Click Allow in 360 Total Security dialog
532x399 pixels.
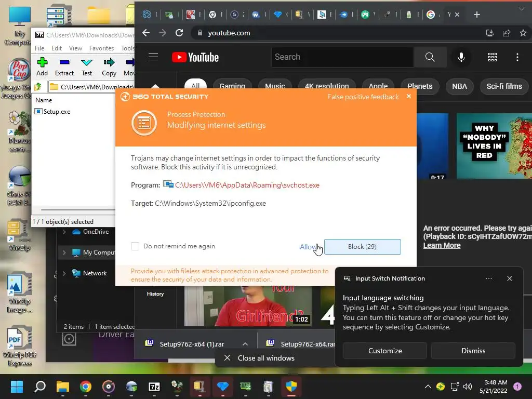coord(308,247)
